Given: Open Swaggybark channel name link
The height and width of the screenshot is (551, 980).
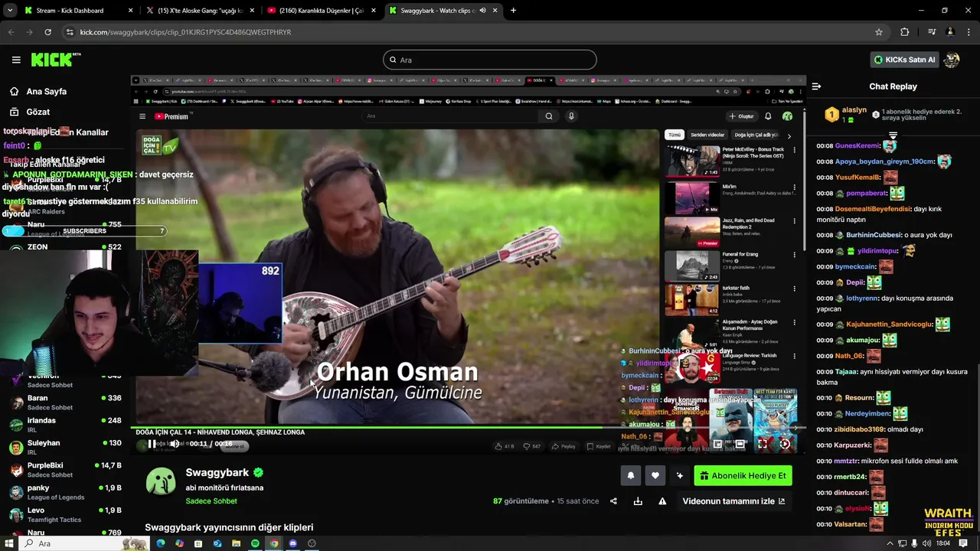Looking at the screenshot, I should pos(217,473).
